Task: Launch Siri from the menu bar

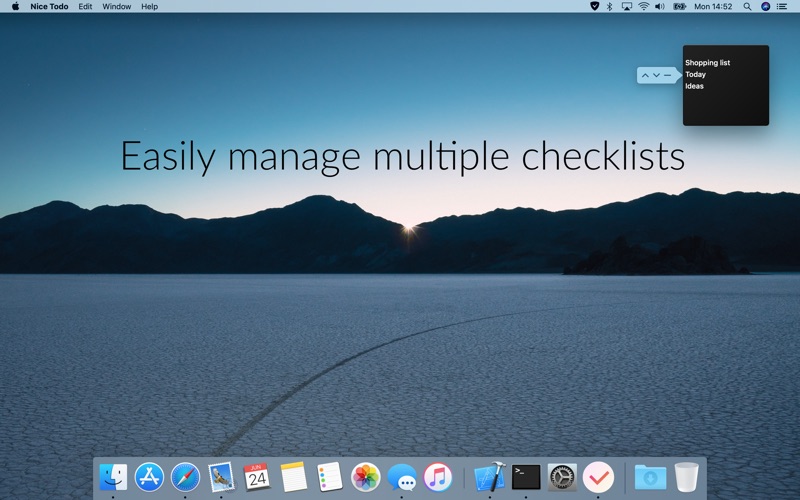Action: 765,7
